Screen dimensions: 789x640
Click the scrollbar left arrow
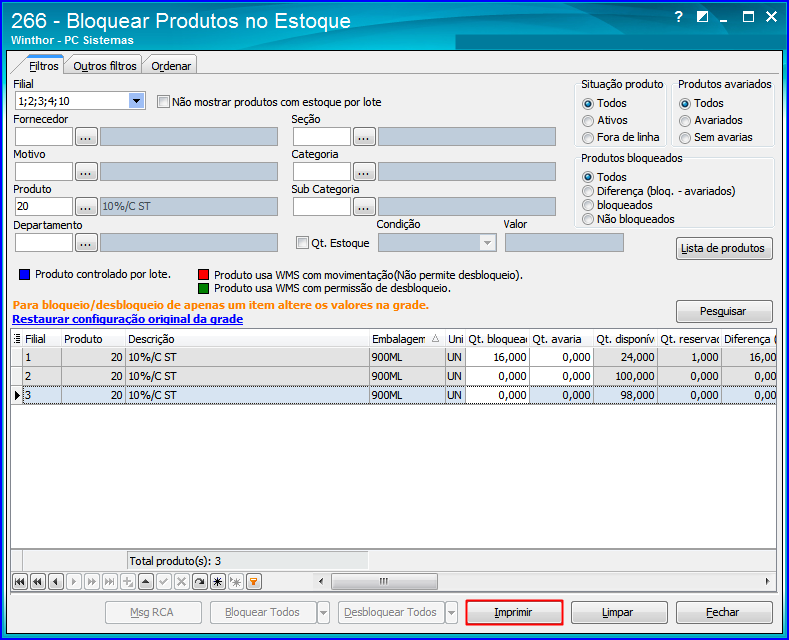point(322,582)
